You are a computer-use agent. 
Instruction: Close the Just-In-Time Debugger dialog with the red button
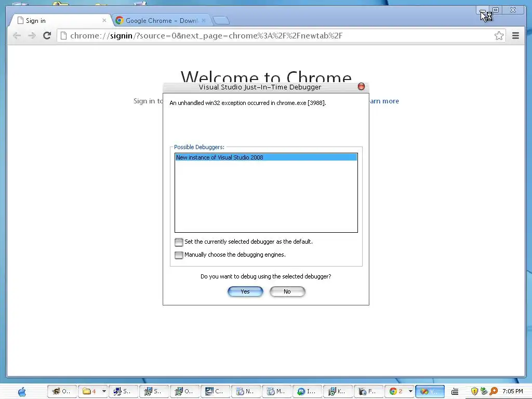tap(362, 87)
